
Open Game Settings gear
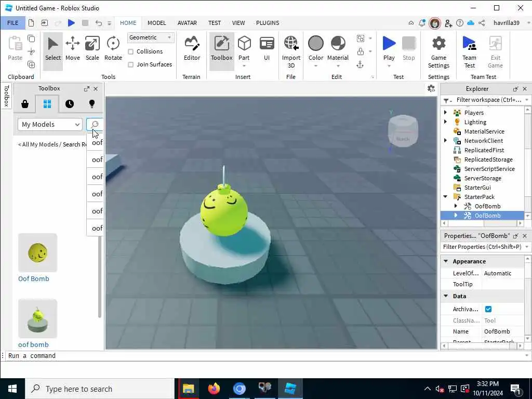pyautogui.click(x=438, y=52)
